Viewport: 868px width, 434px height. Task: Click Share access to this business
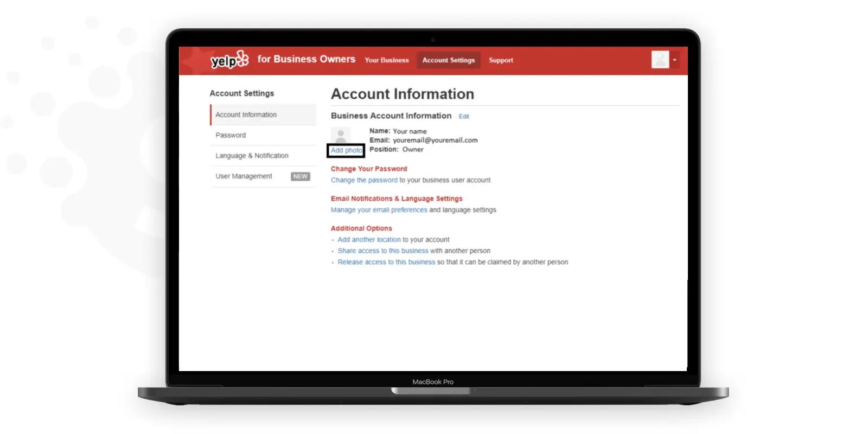tap(383, 251)
